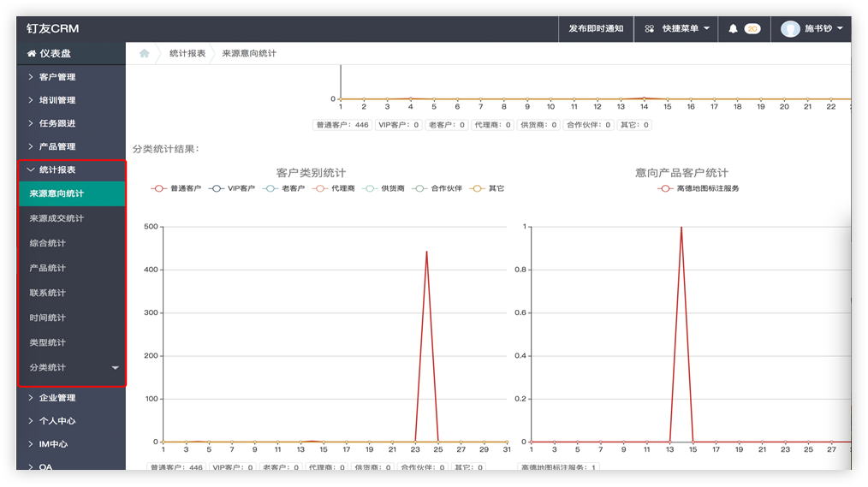Select 来源成交统计 menu item
868x487 pixels.
pyautogui.click(x=72, y=218)
